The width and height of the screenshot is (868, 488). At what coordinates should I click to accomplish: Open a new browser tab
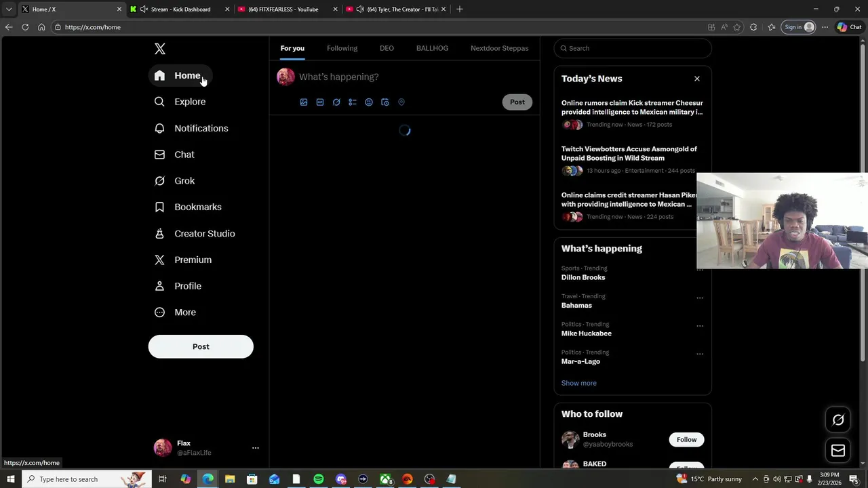click(x=460, y=9)
